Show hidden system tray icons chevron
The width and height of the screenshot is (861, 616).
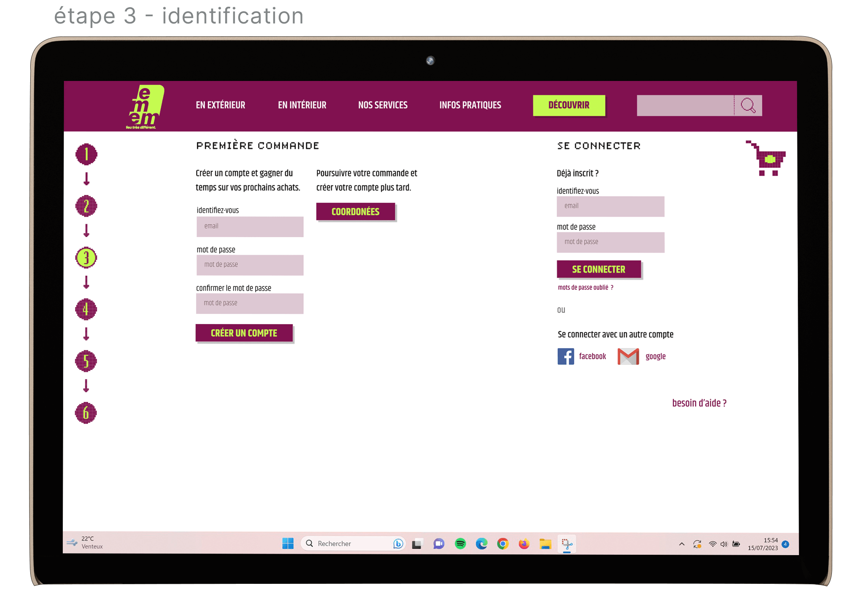coord(681,544)
